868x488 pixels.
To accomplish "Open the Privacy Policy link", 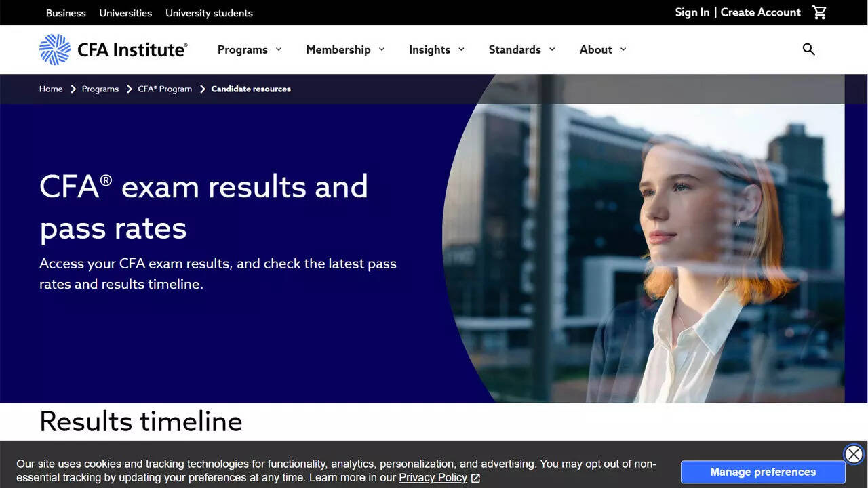I will (433, 478).
